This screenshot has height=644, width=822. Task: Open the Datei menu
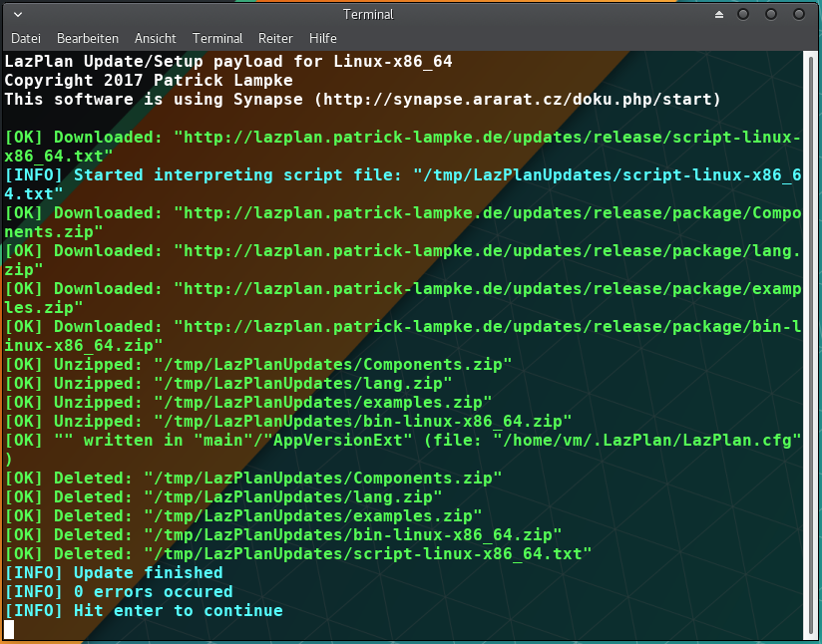pos(26,38)
